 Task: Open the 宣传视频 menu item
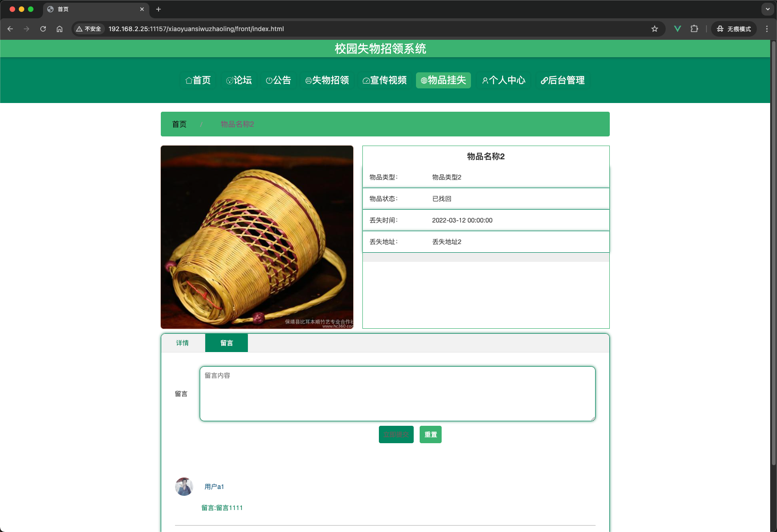(385, 80)
